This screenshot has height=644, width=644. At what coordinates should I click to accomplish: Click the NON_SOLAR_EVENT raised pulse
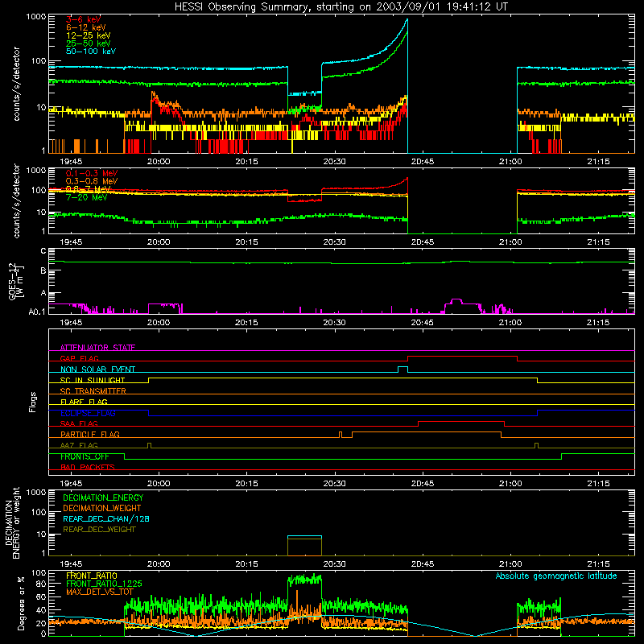point(403,367)
